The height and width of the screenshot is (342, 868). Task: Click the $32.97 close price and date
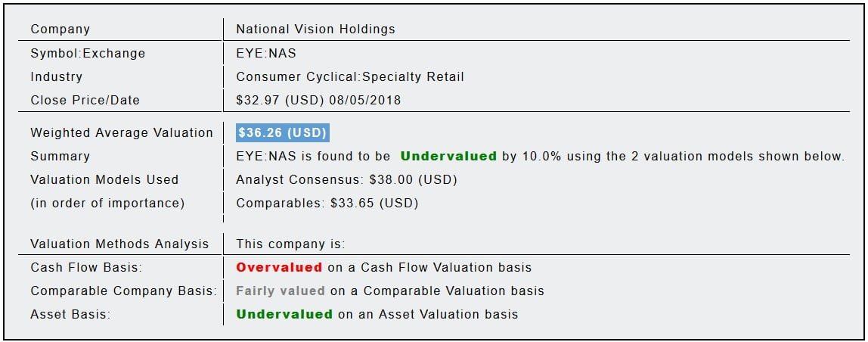[318, 100]
